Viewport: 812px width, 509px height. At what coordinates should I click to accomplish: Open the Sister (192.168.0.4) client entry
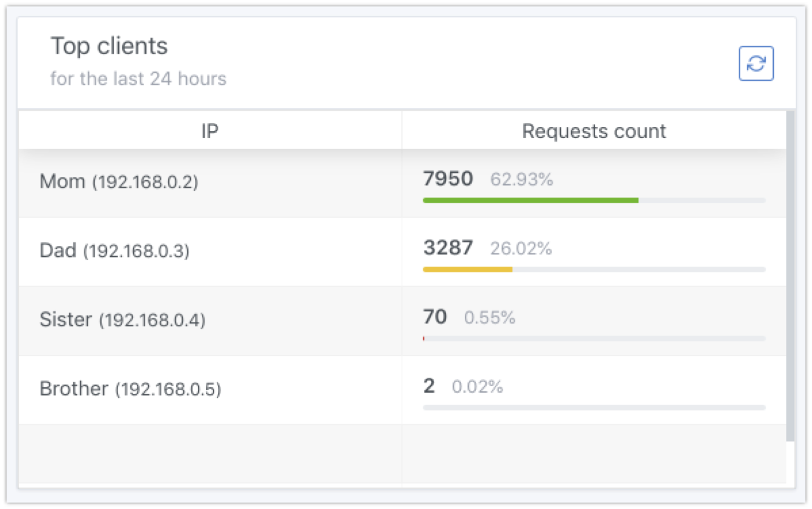tap(122, 319)
